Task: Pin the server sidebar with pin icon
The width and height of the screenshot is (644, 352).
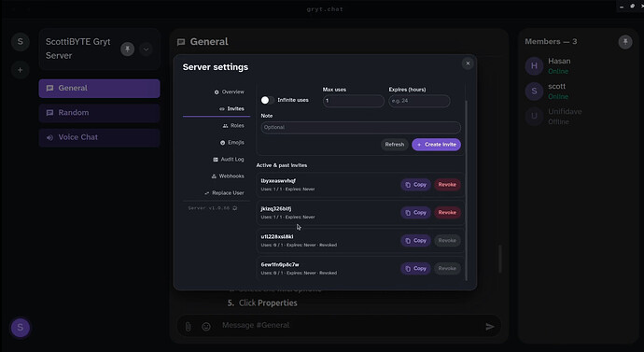Action: pyautogui.click(x=127, y=49)
